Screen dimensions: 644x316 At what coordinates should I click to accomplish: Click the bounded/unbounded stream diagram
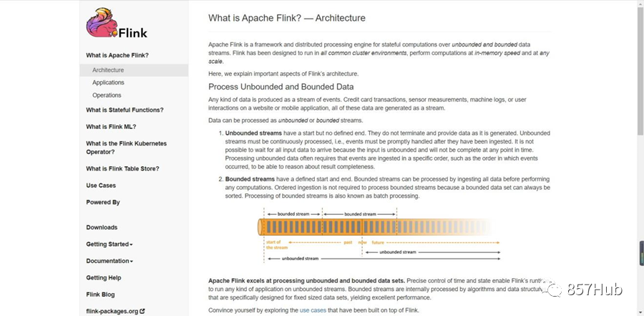click(x=379, y=235)
